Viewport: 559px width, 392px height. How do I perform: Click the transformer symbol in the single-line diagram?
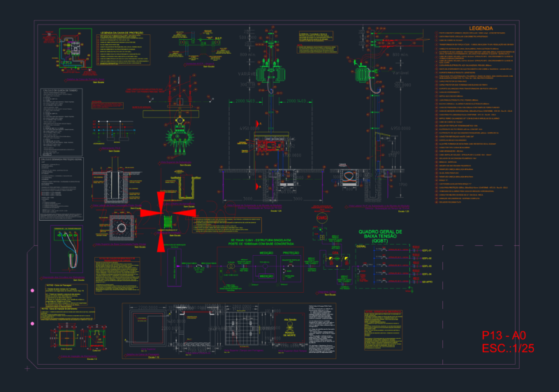231,266
